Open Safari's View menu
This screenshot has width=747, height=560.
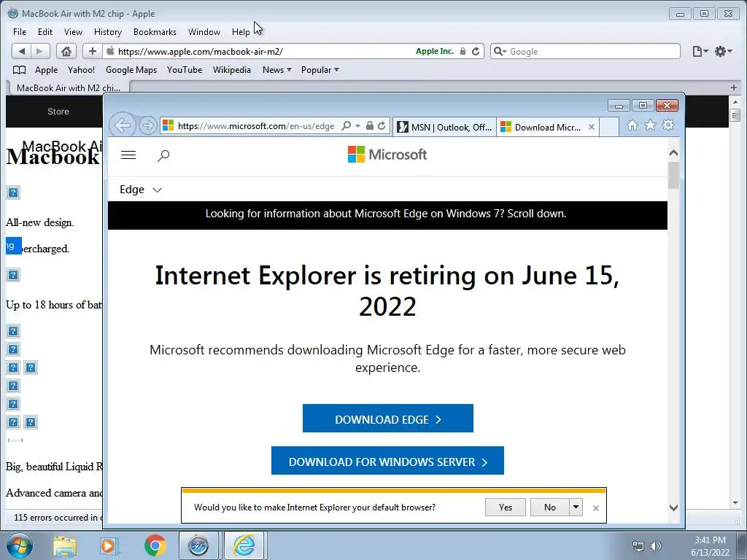(73, 32)
